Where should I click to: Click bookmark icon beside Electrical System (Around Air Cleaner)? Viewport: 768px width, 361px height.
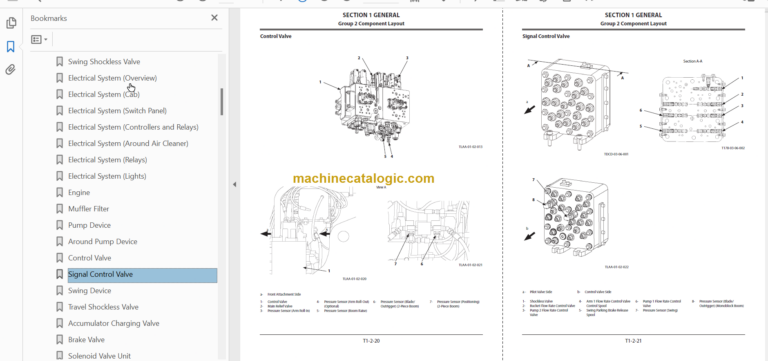[x=59, y=143]
